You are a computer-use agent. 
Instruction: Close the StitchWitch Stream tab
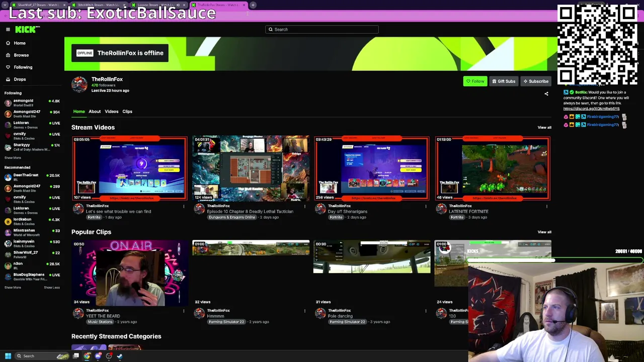point(124,5)
